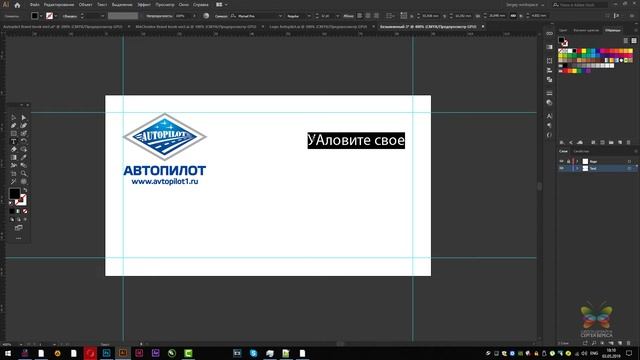This screenshot has width=640, height=360.
Task: Switch to Logo Avtopilot document tab
Action: 318,27
